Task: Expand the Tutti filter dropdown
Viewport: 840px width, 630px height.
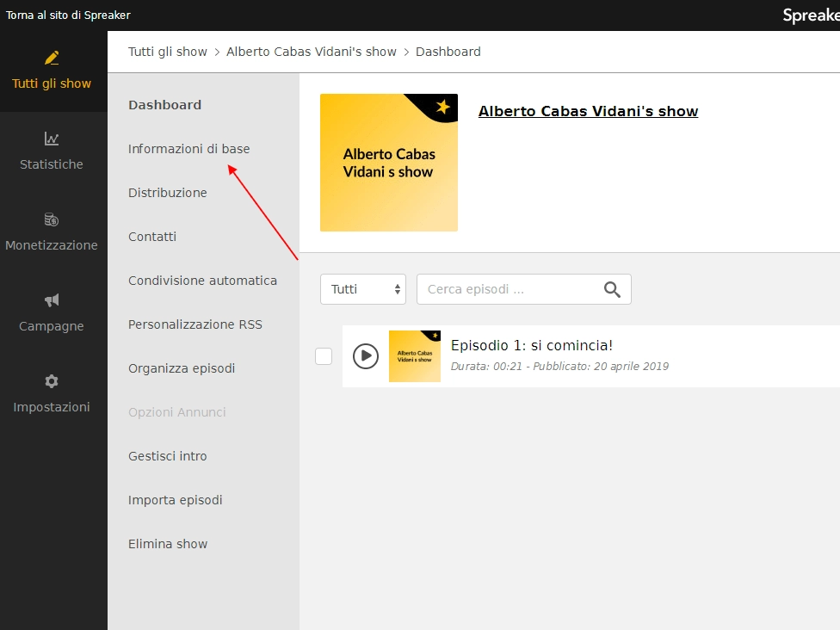Action: click(x=362, y=289)
